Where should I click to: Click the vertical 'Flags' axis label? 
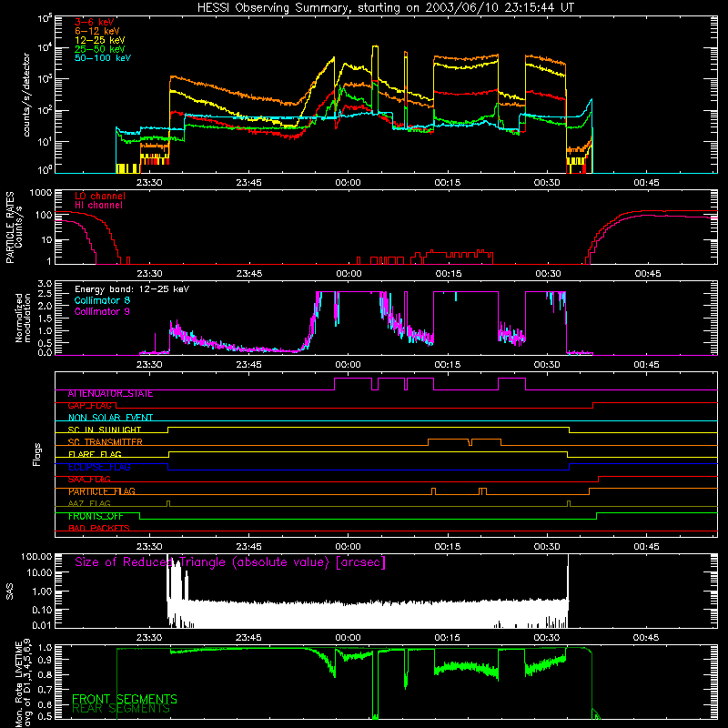tap(37, 454)
